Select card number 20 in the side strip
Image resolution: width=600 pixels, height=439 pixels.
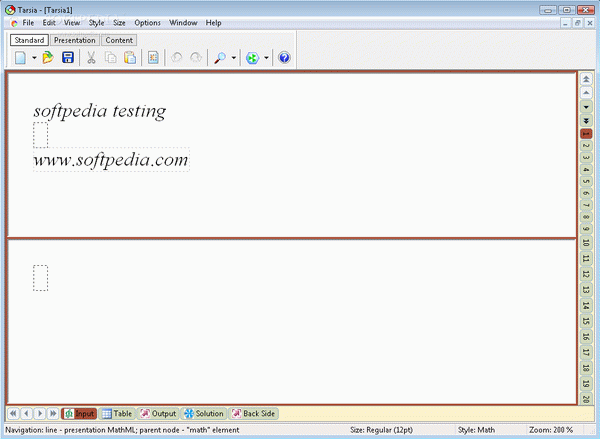click(586, 399)
